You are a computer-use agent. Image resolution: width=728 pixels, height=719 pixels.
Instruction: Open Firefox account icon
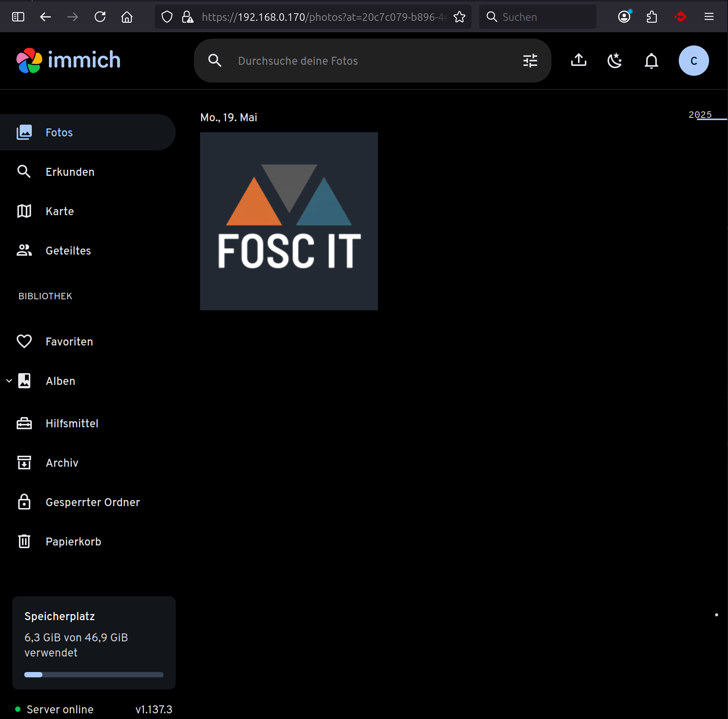[624, 17]
